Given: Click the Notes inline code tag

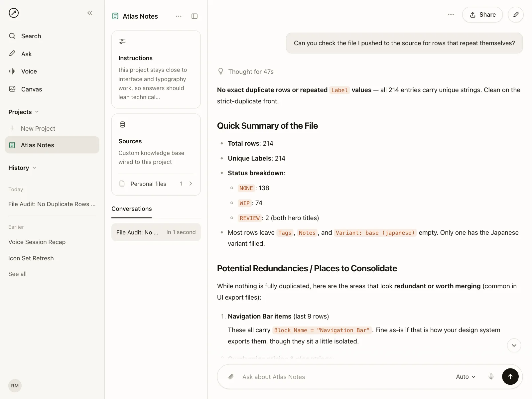Looking at the screenshot, I should coord(307,233).
